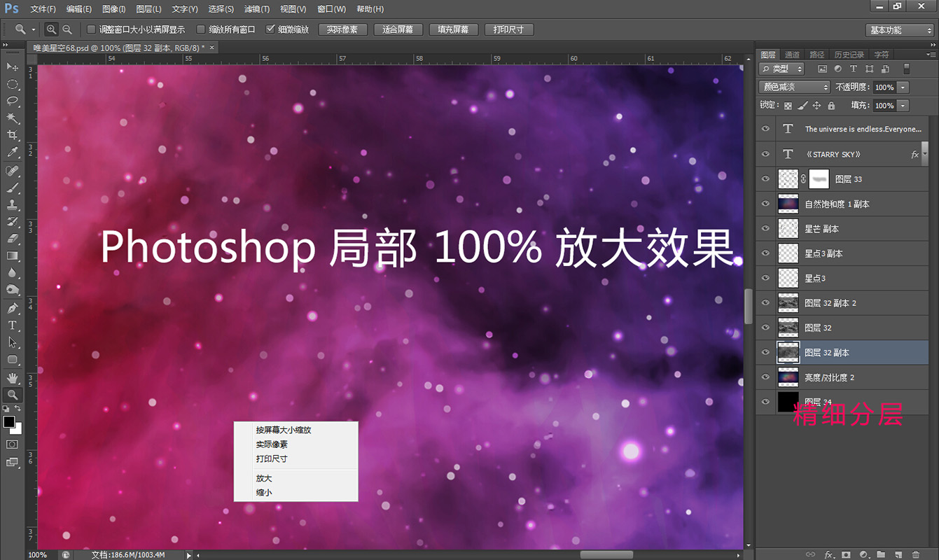Select the Magic Wand tool

13,118
